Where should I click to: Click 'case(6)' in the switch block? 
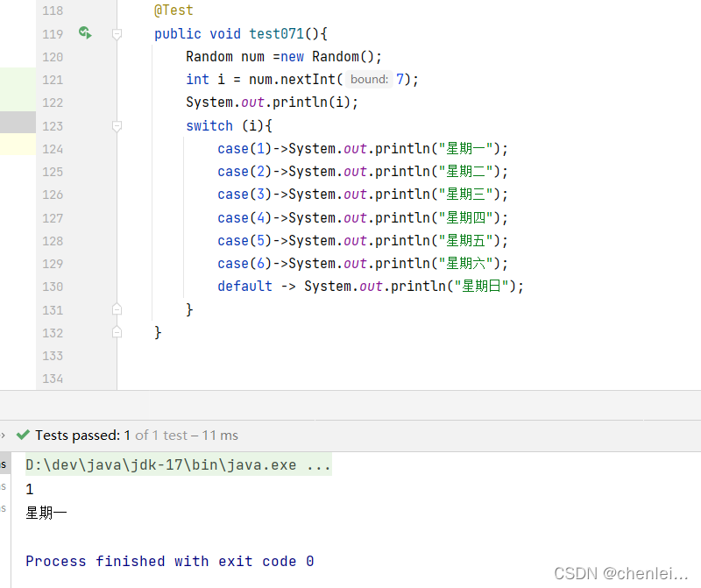click(244, 264)
